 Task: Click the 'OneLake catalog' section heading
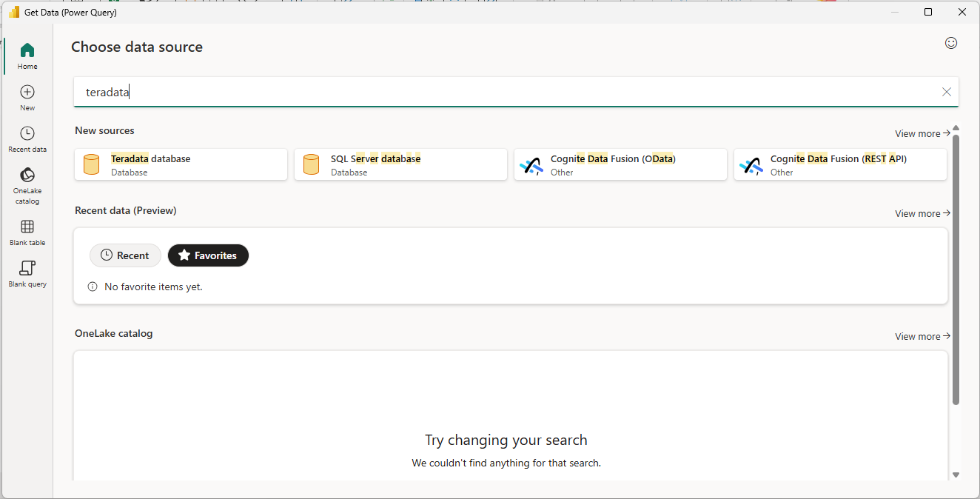[114, 333]
